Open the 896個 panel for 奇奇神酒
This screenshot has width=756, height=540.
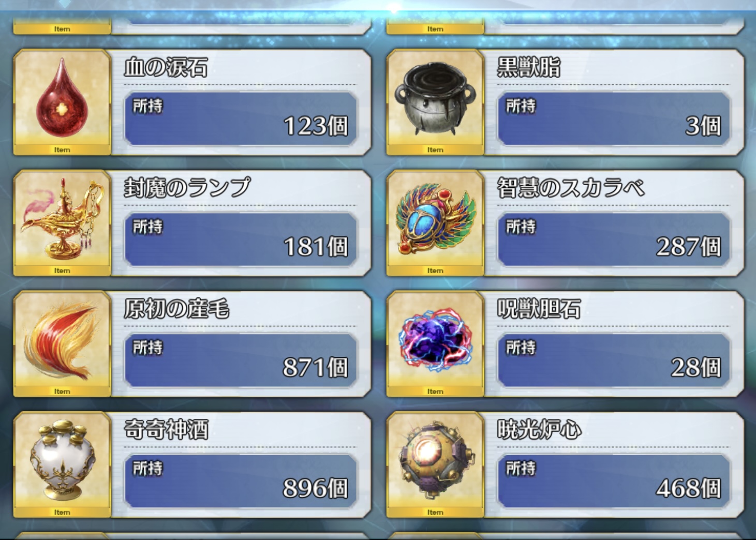click(x=241, y=481)
